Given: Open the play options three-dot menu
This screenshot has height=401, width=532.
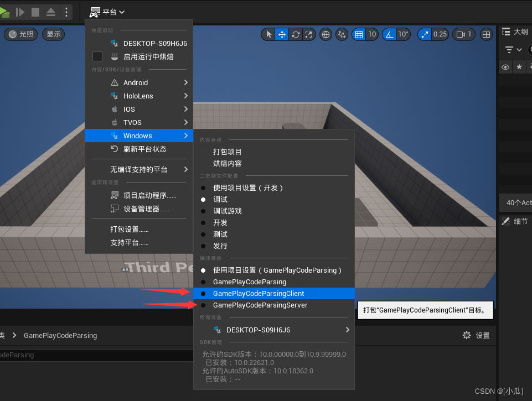Looking at the screenshot, I should tap(66, 12).
